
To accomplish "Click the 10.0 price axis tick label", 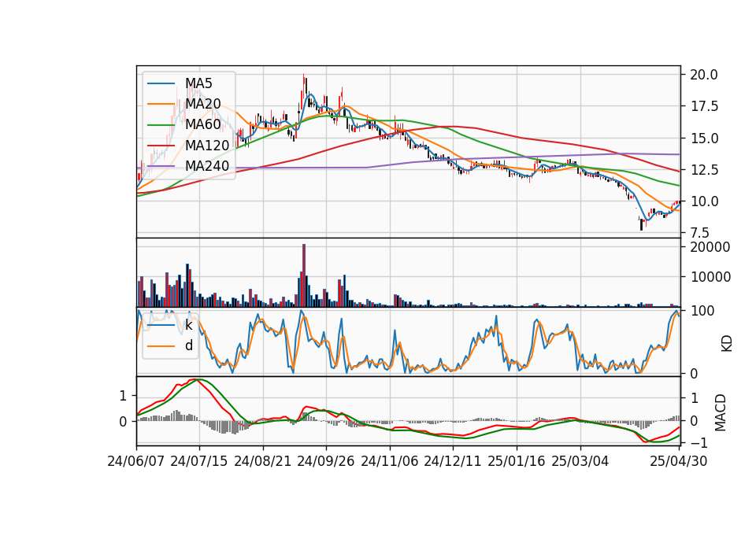I will 704,201.
